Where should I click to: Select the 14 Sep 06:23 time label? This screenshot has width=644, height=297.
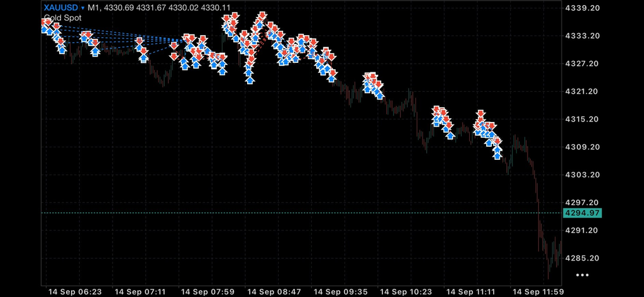click(75, 292)
